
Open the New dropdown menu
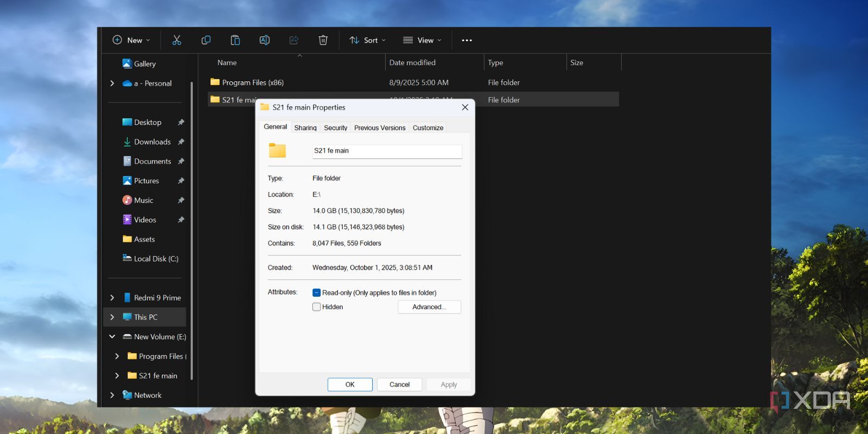click(x=131, y=40)
